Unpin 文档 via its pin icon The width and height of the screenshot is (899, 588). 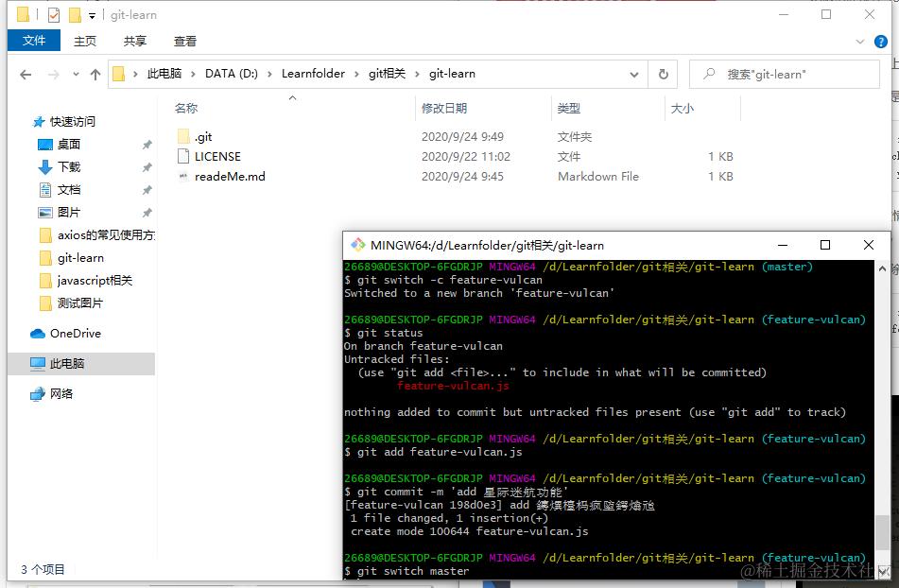[147, 190]
